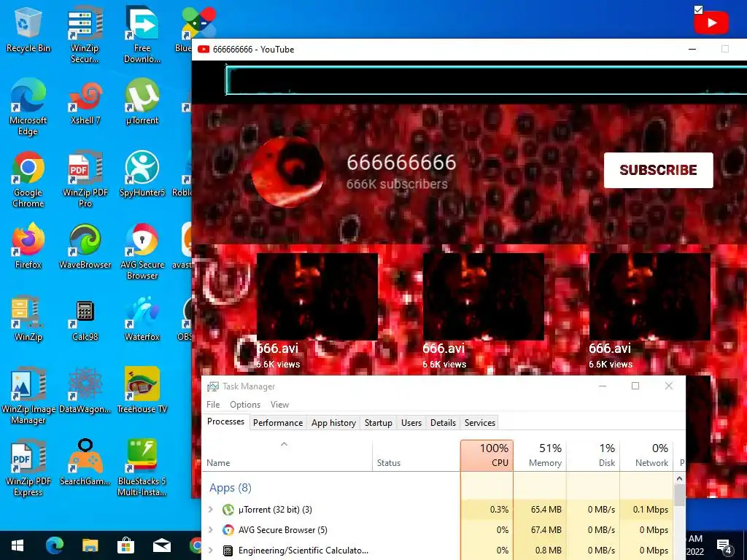This screenshot has height=560, width=747.
Task: Open BlueStacks 5 Multi-Instance shortcut
Action: coord(142,468)
